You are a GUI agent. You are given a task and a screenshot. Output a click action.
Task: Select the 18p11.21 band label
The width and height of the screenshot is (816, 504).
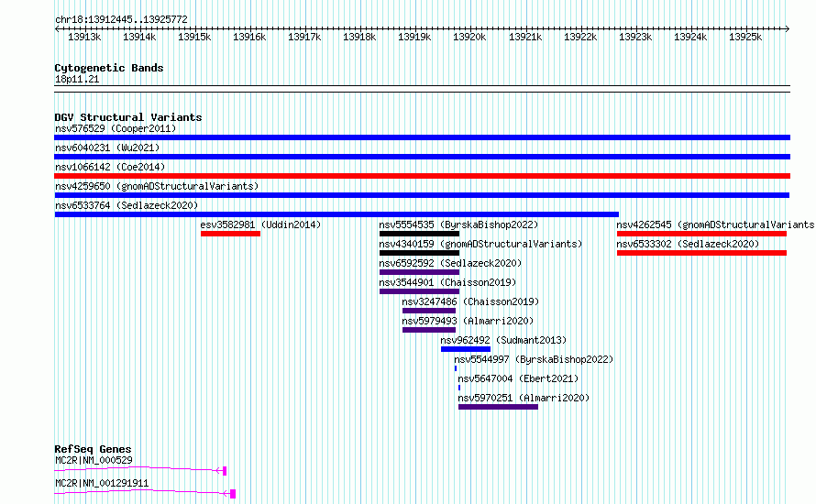[x=77, y=80]
